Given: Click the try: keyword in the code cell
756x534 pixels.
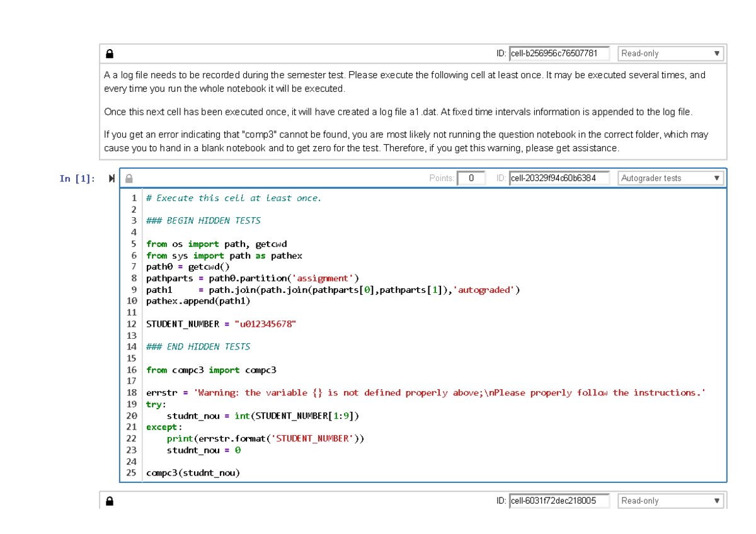Looking at the screenshot, I should (153, 404).
